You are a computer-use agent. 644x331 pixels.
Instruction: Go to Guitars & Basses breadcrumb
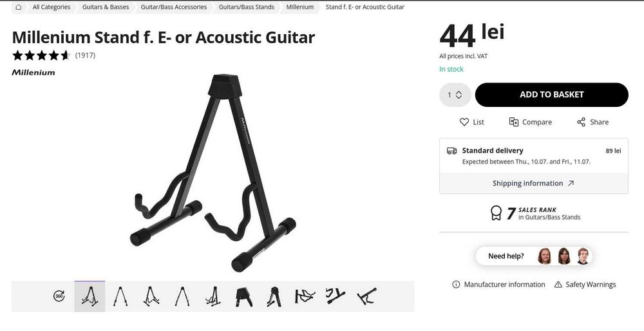(x=106, y=7)
